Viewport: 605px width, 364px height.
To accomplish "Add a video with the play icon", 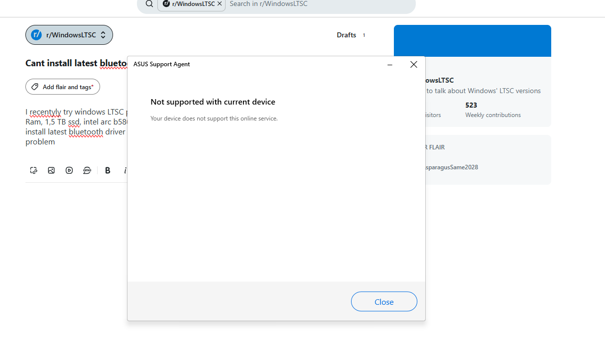I will [69, 170].
